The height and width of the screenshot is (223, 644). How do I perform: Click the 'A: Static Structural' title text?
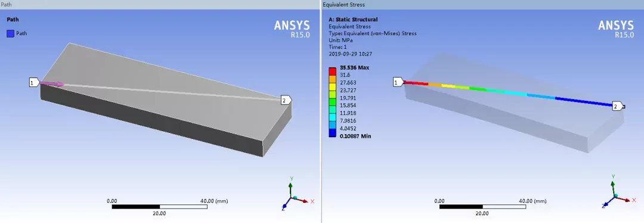point(353,19)
